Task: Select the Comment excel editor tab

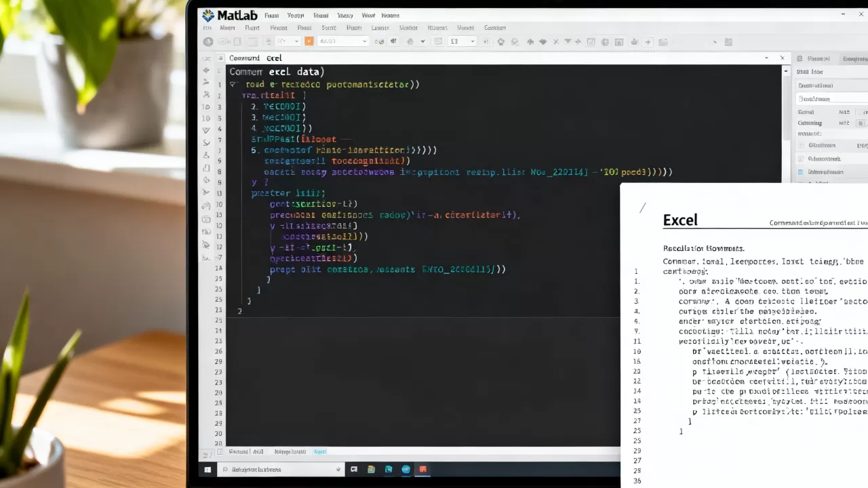Action: (255, 58)
